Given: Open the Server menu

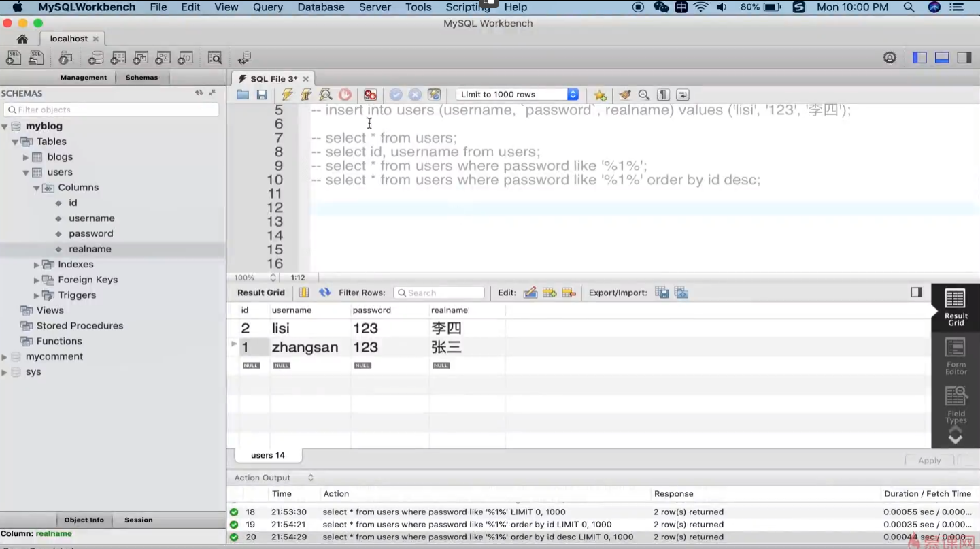Looking at the screenshot, I should (x=375, y=7).
